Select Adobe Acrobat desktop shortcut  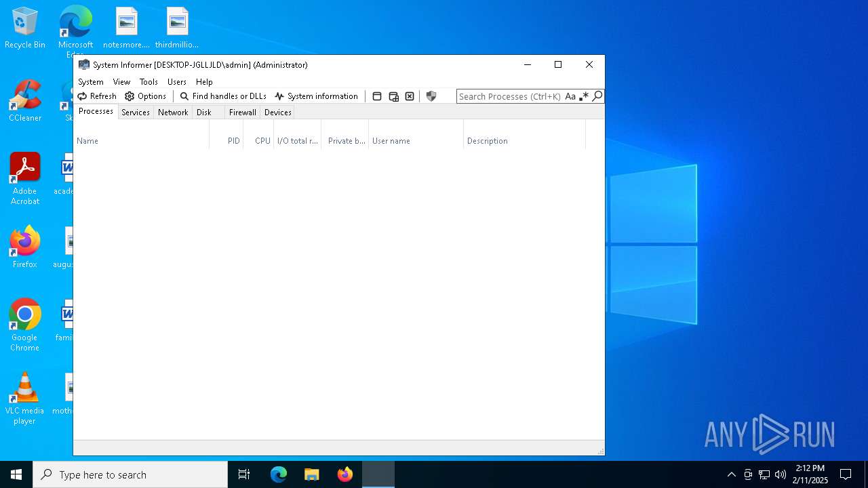point(25,179)
